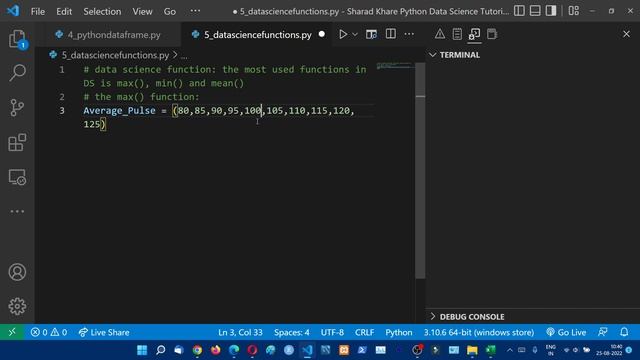The width and height of the screenshot is (640, 360).
Task: Click line number 2 in gutter
Action: pyautogui.click(x=62, y=97)
